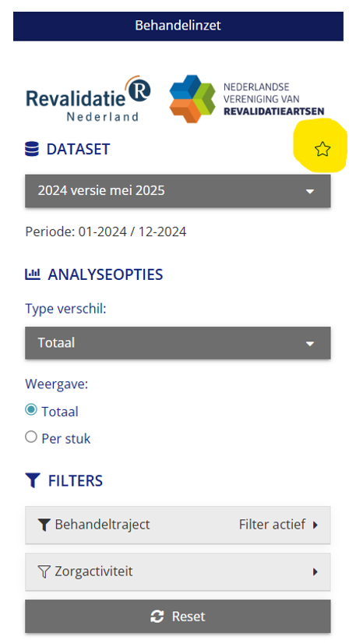Click the Reset button

pos(178,617)
